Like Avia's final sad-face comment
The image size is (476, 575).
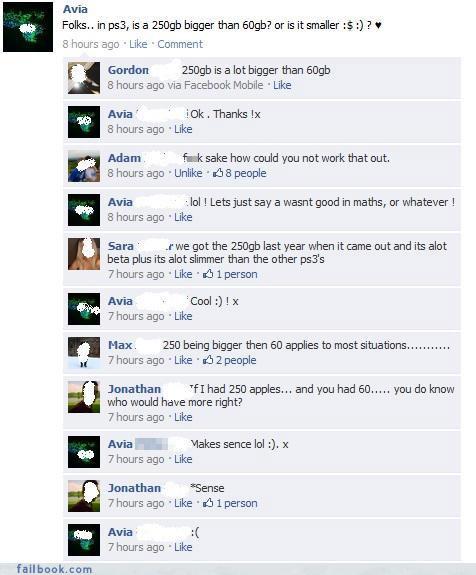click(x=183, y=547)
